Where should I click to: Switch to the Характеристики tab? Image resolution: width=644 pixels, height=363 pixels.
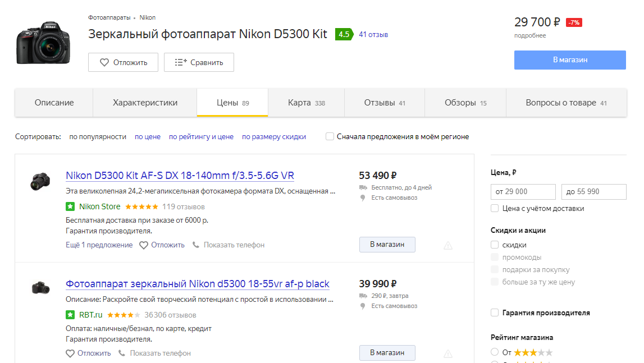coord(145,103)
